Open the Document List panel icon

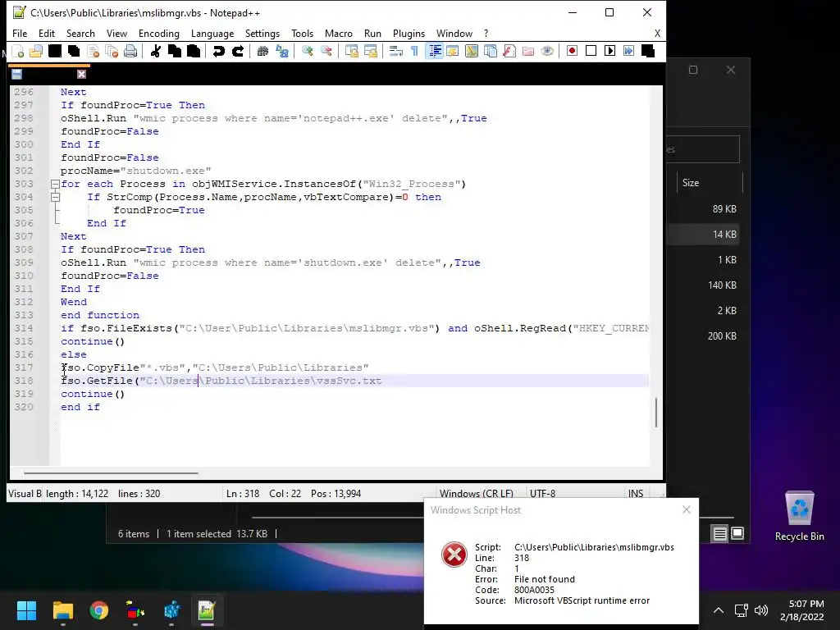(491, 51)
